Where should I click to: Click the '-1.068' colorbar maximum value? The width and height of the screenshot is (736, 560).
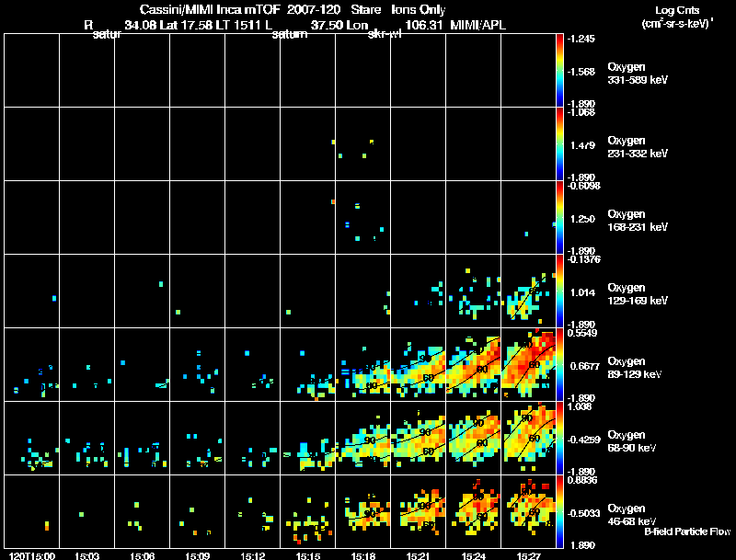581,112
